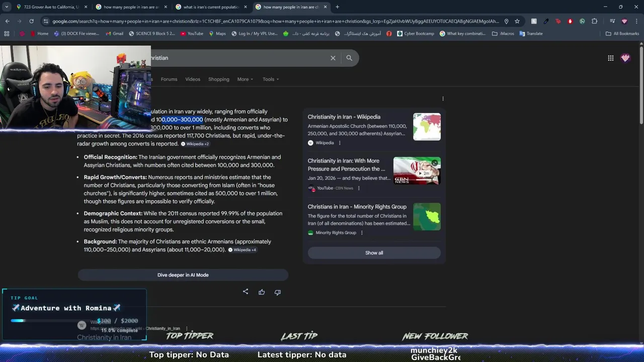The image size is (644, 362).
Task: Expand the 'Wikipedia +2' sources chip
Action: 195,144
